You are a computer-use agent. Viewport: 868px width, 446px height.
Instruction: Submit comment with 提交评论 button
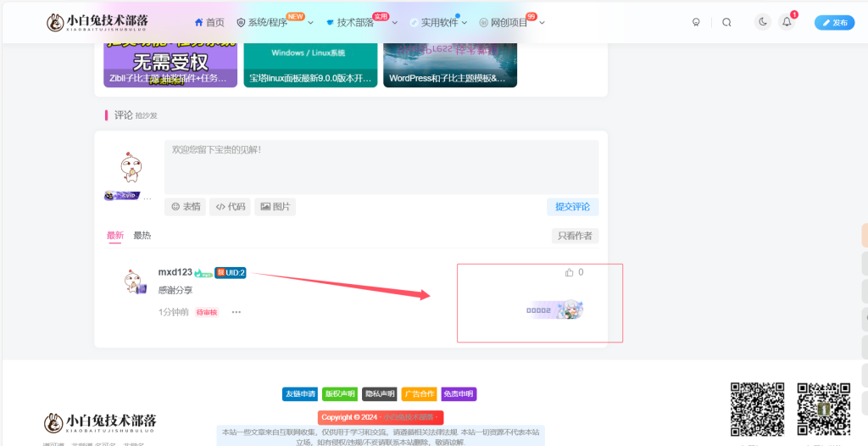[x=572, y=207]
